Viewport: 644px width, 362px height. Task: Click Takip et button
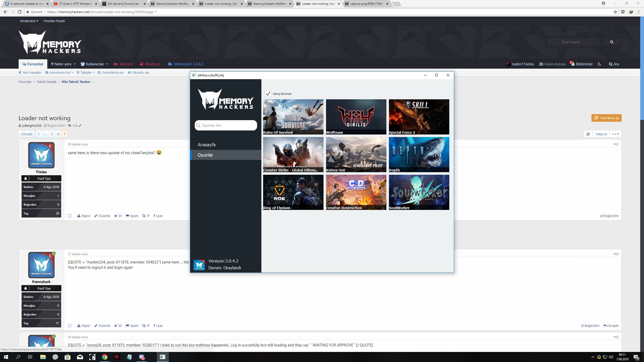click(x=601, y=134)
